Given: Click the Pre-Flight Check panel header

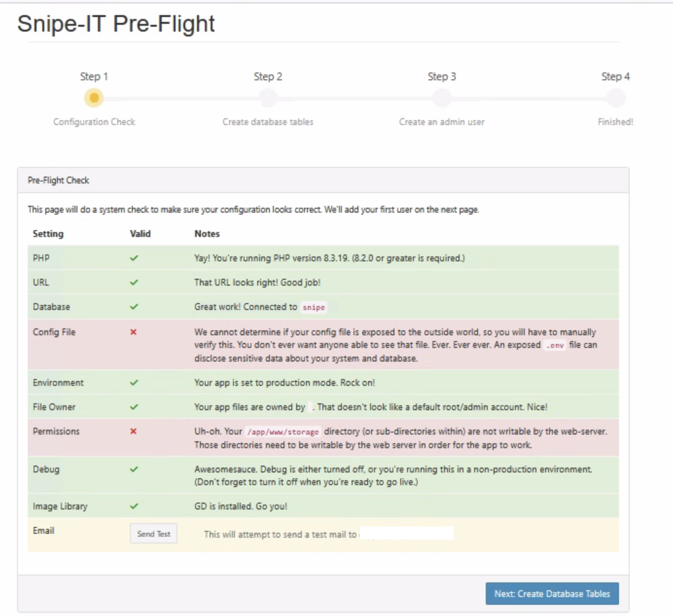Looking at the screenshot, I should 323,180.
